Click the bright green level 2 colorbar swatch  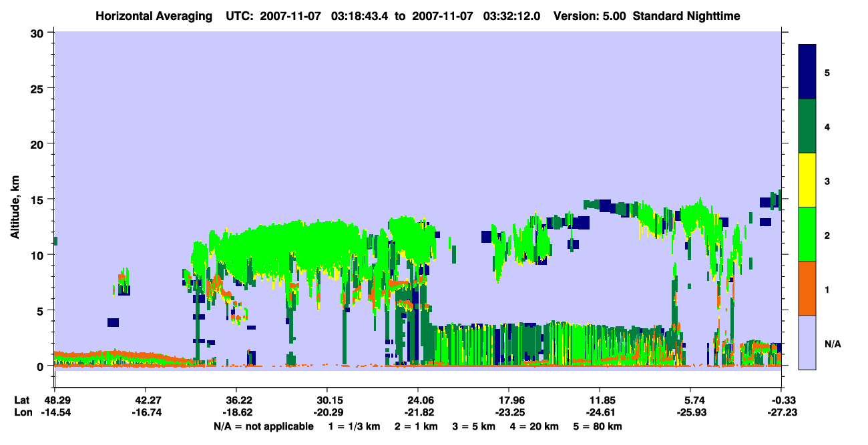pos(807,234)
